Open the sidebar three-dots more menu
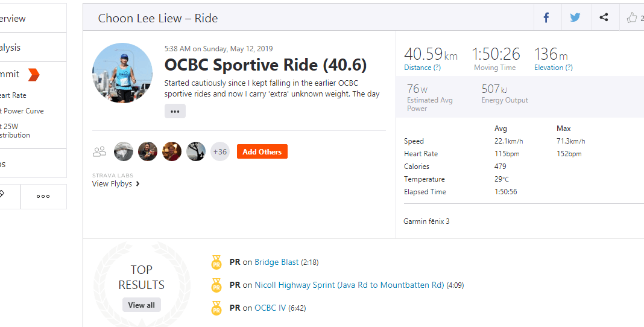 point(43,196)
